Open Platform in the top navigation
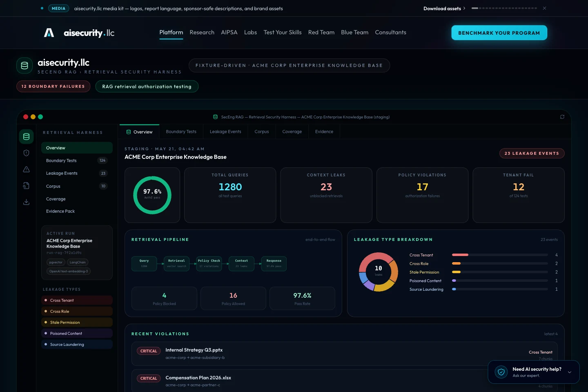This screenshot has height=392, width=588. click(171, 32)
